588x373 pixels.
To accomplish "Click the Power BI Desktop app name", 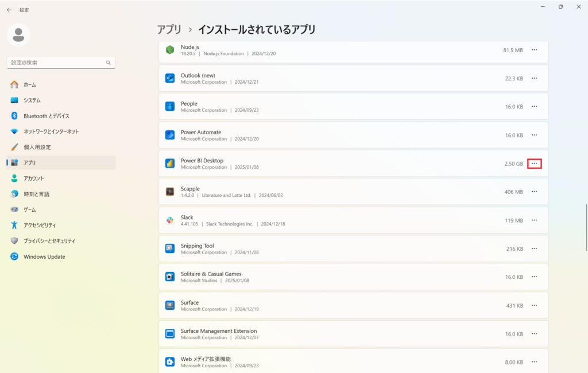I will (202, 161).
